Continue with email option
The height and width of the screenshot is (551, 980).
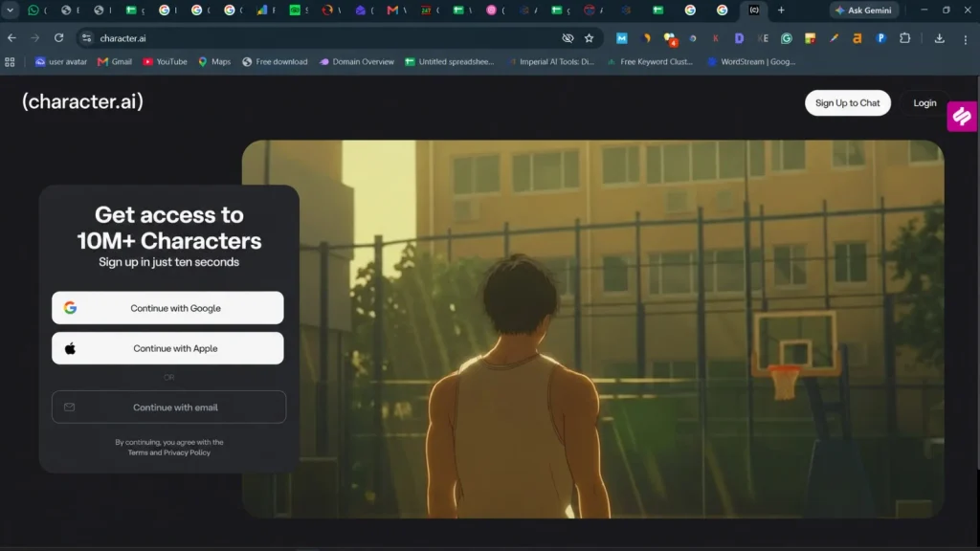coord(168,408)
